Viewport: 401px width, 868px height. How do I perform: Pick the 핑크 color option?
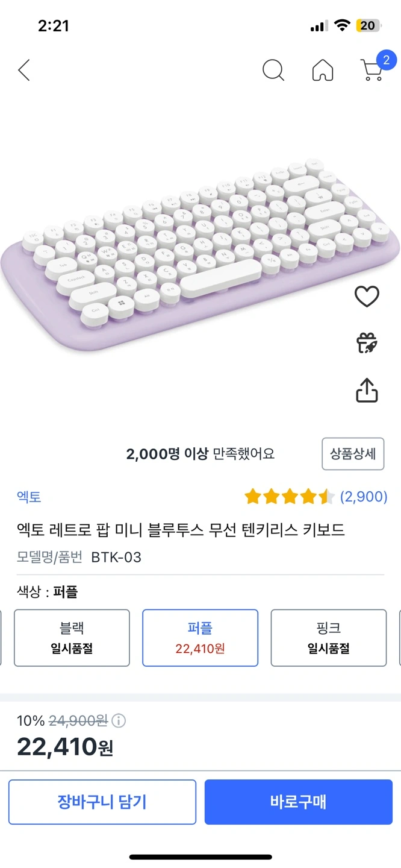328,638
